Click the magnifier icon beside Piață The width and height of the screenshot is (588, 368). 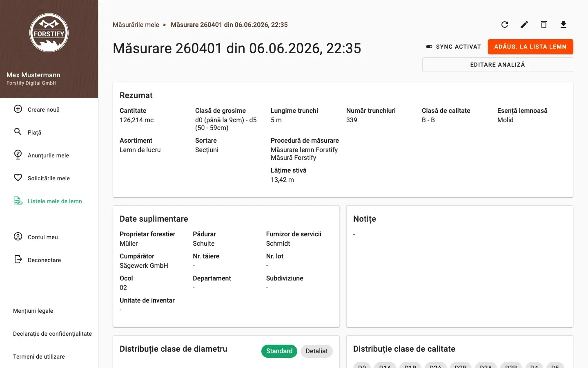tap(18, 132)
